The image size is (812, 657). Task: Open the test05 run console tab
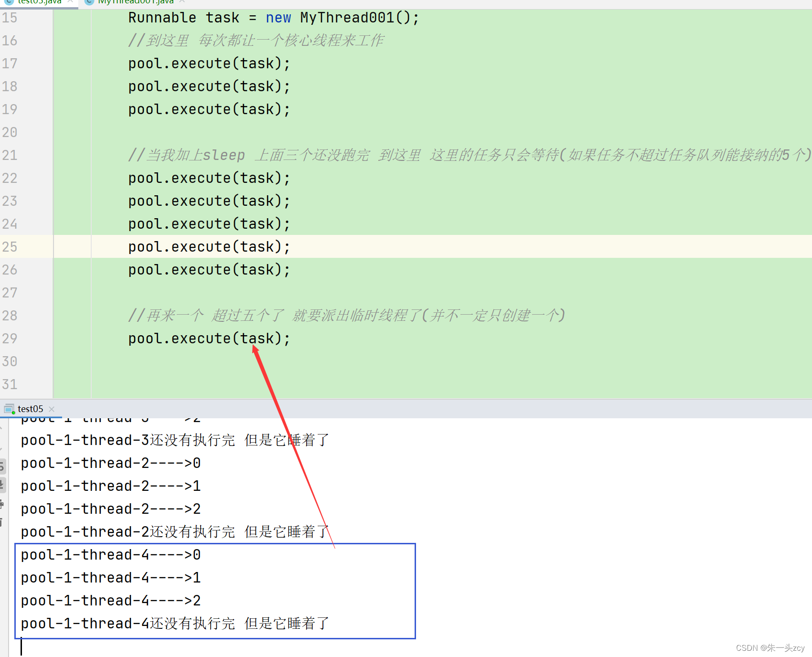30,409
